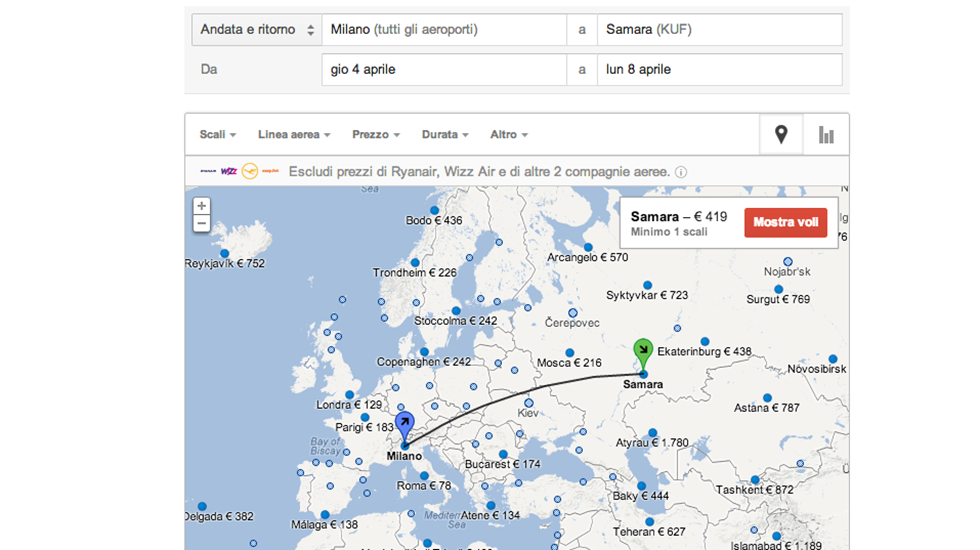980x550 pixels.
Task: Open the Prezzo filter menu
Action: [375, 135]
